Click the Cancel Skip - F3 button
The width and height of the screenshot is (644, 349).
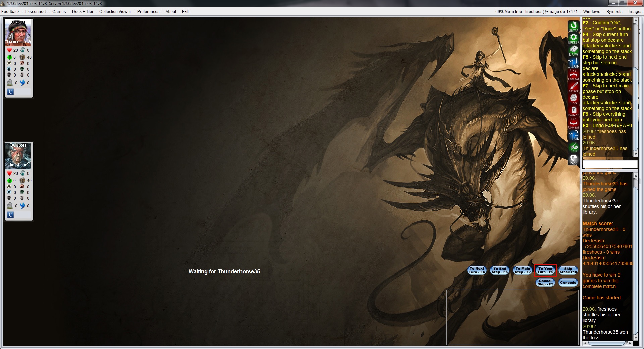click(x=545, y=283)
